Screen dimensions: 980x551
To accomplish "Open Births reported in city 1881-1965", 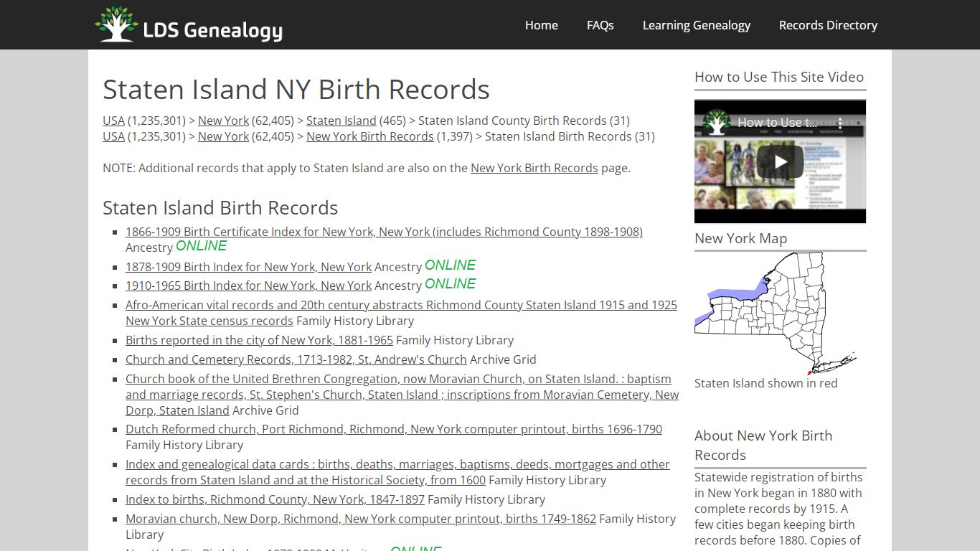I will click(x=259, y=340).
